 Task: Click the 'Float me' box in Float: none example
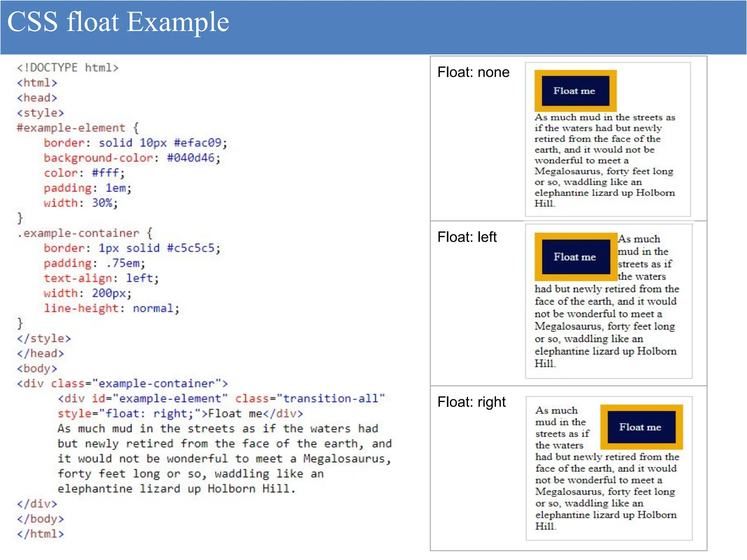576,91
